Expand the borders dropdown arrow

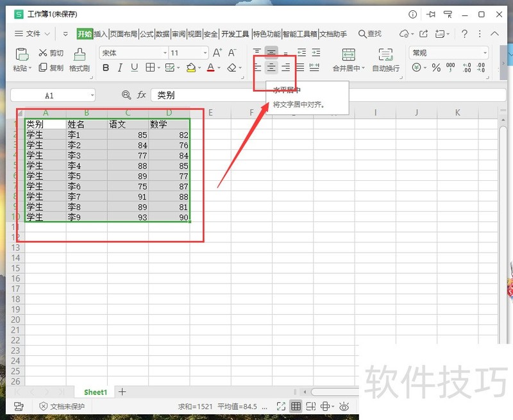tap(158, 68)
